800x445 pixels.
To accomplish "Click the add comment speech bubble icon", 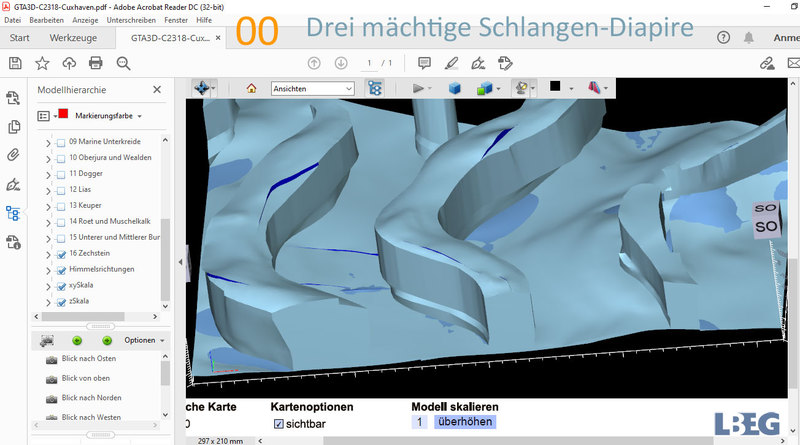I will pos(424,63).
